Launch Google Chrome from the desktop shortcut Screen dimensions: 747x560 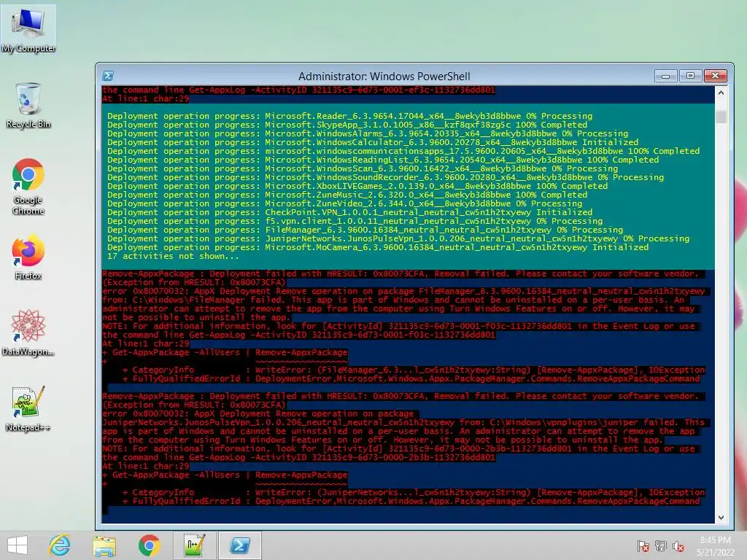point(28,186)
